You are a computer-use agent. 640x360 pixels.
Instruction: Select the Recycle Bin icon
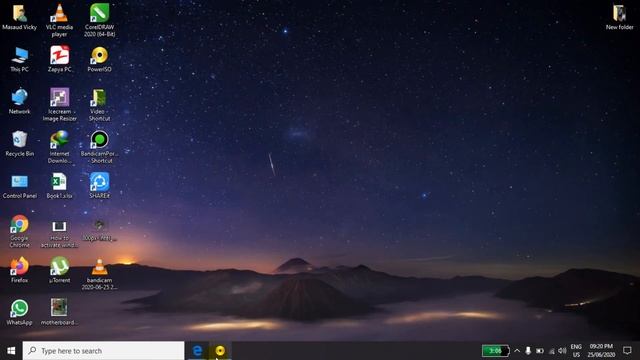(x=19, y=144)
